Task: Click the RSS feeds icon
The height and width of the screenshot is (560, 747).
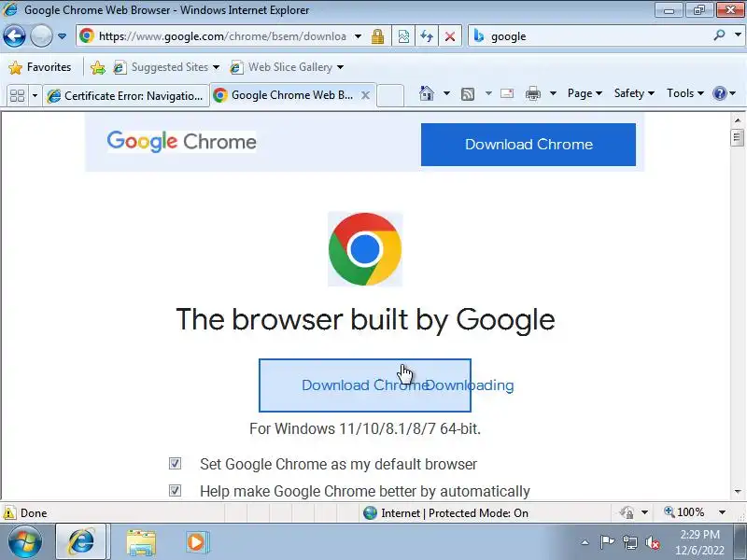Action: pyautogui.click(x=468, y=94)
